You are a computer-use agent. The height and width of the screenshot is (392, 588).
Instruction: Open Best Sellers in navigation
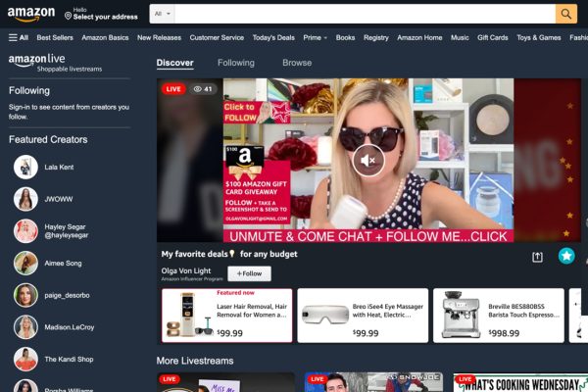point(55,37)
